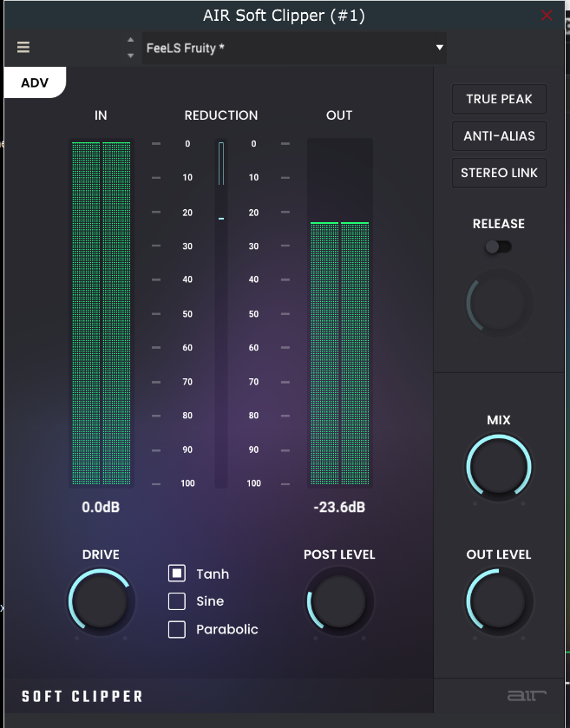This screenshot has height=728, width=570.
Task: Click the REDUCTION meter bar
Action: click(x=221, y=313)
